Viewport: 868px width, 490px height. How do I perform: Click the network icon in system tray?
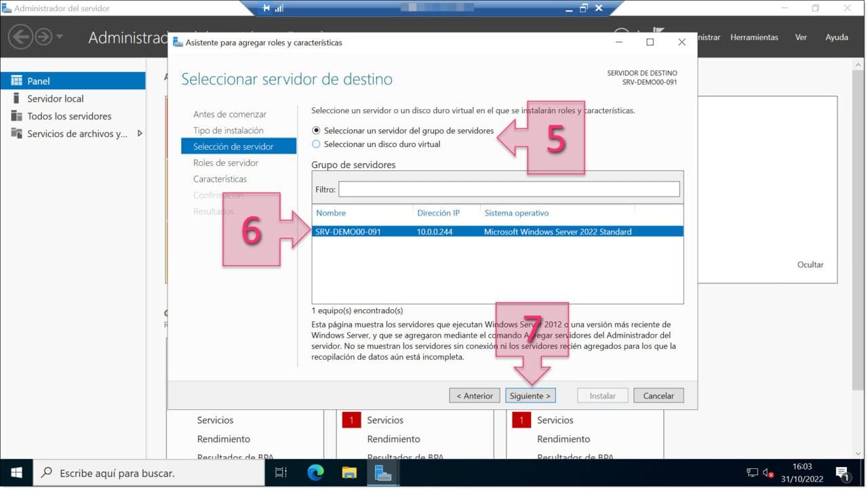(x=752, y=473)
